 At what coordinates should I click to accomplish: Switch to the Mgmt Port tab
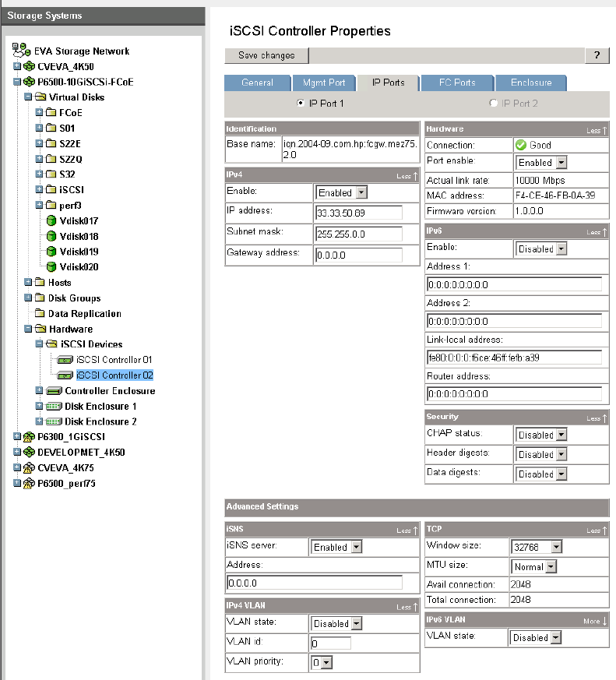pos(324,83)
